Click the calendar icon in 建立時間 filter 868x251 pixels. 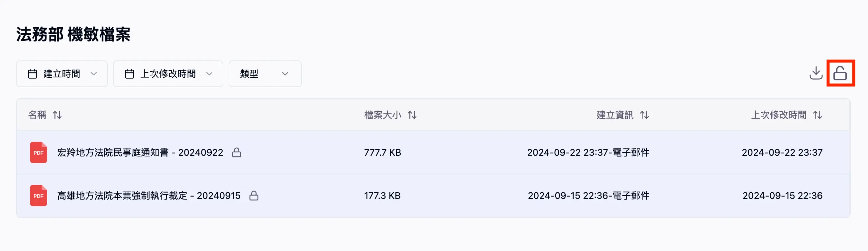(x=33, y=74)
